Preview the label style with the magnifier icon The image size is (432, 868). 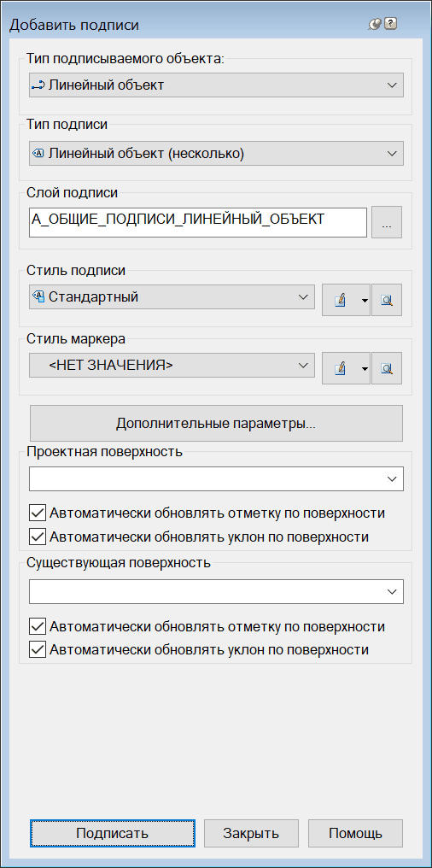(x=387, y=301)
